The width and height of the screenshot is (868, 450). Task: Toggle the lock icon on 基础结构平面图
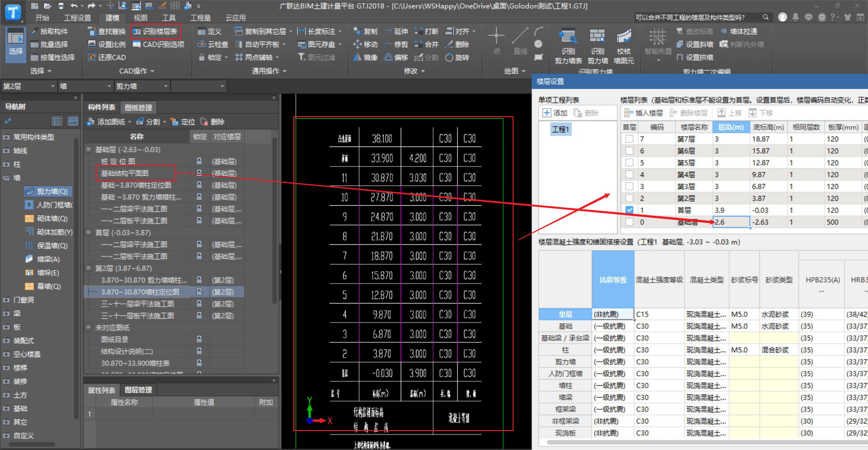tap(199, 173)
